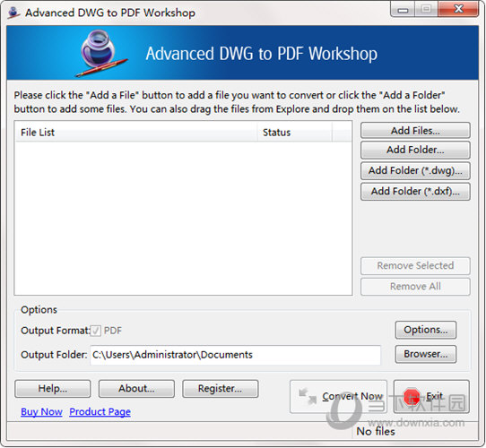Click the 'Options' group heading

[39, 309]
